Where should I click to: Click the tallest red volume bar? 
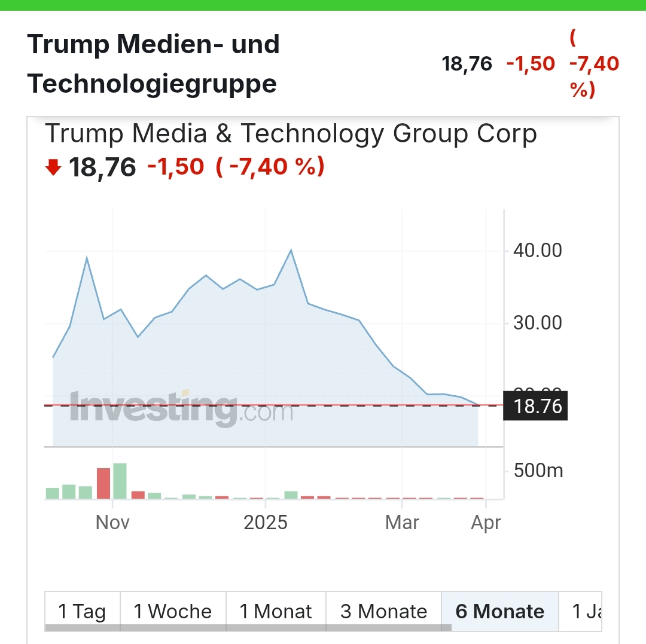pyautogui.click(x=103, y=483)
